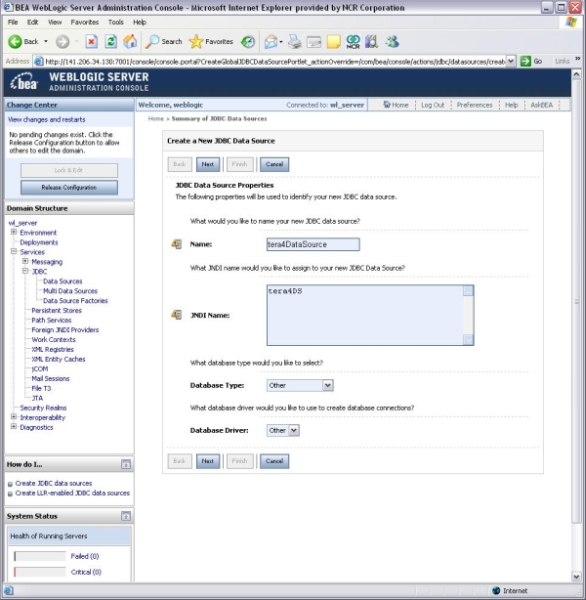Click JNDI Name textarea scroll down arrow

click(468, 339)
